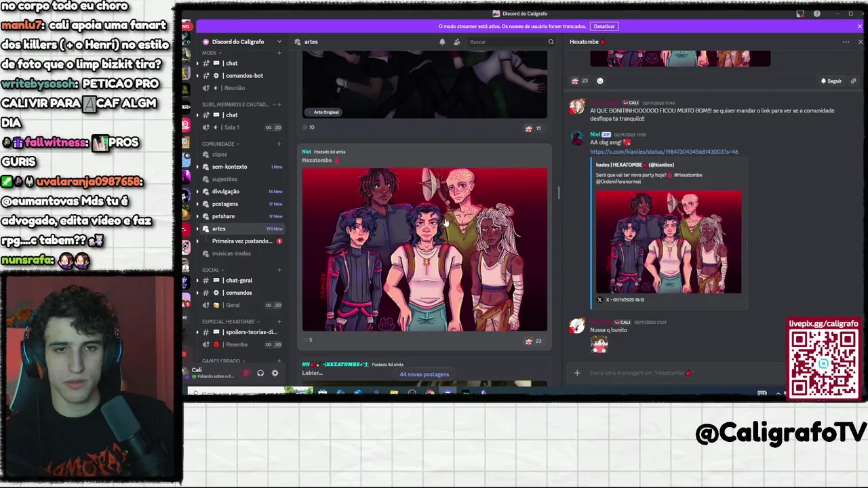
Task: Click the Hexatombe message input field
Action: 678,373
